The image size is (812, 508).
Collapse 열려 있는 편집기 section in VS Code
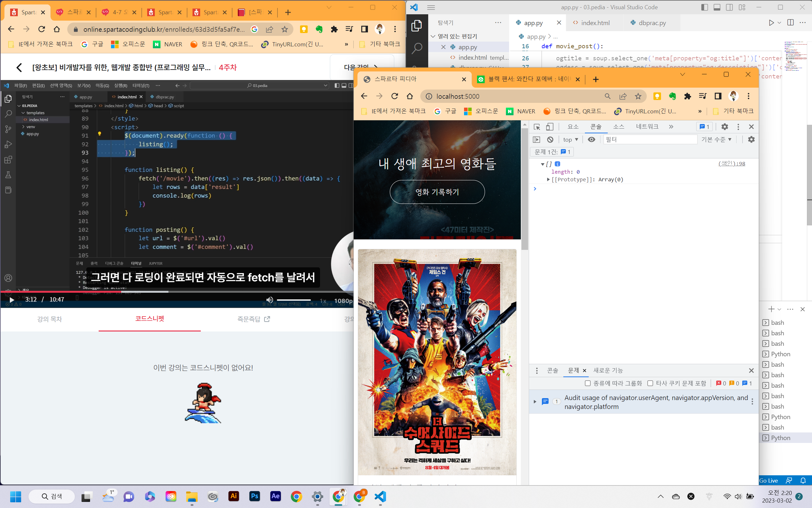[433, 36]
